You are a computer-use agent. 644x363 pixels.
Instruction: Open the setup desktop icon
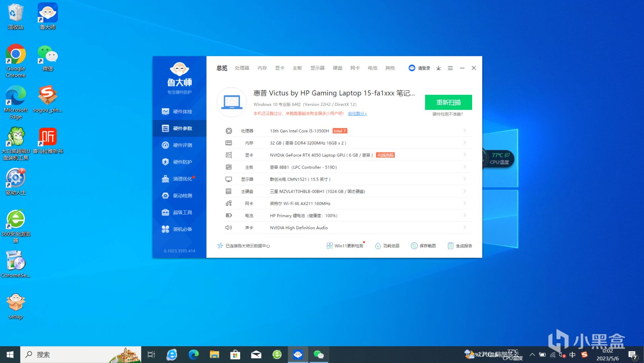(16, 306)
